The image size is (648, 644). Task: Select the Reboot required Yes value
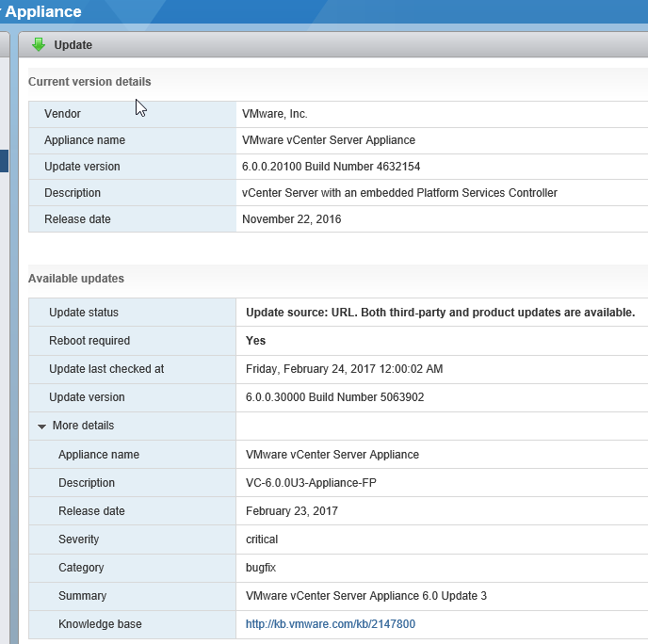click(255, 341)
